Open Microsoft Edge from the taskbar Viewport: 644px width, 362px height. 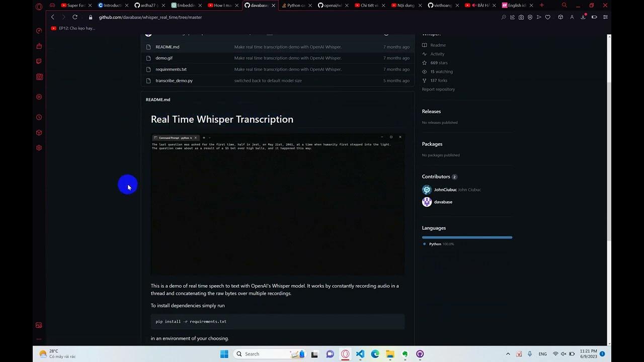click(375, 354)
